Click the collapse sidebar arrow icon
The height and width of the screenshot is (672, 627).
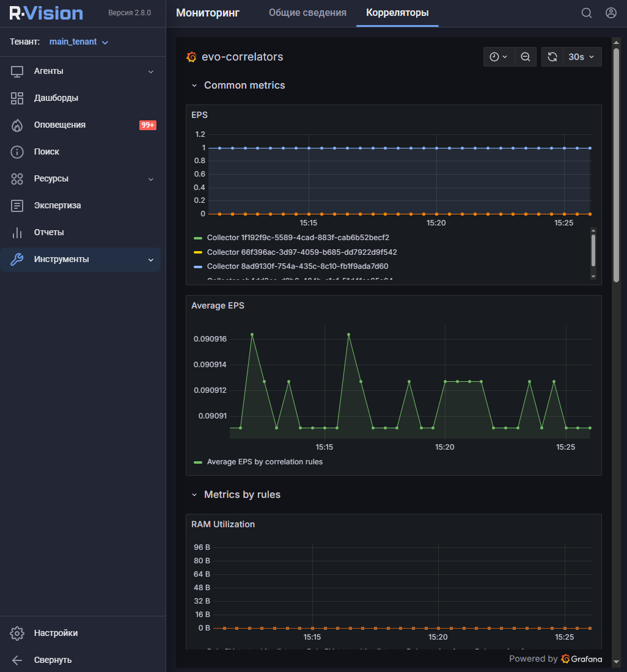tap(17, 660)
